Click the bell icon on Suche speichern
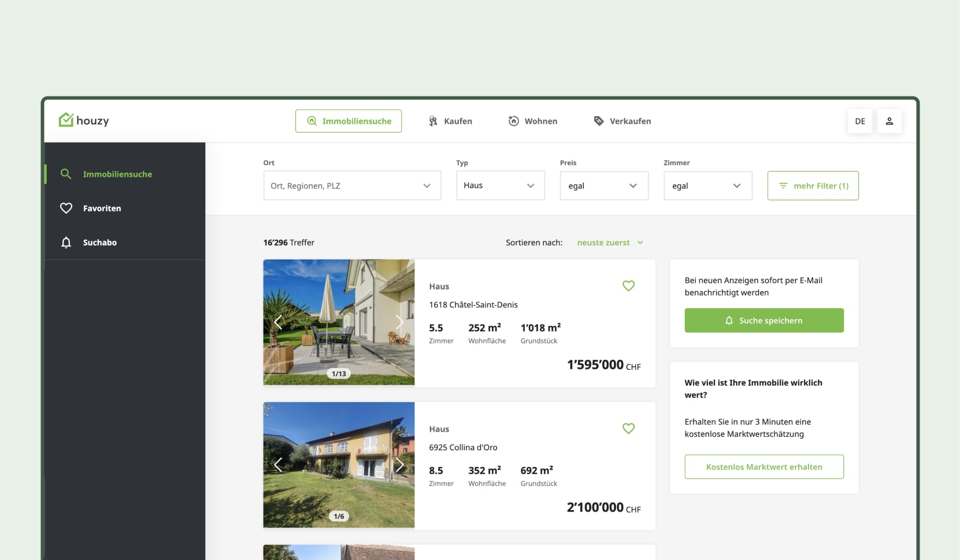Viewport: 960px width, 560px height. [x=729, y=321]
